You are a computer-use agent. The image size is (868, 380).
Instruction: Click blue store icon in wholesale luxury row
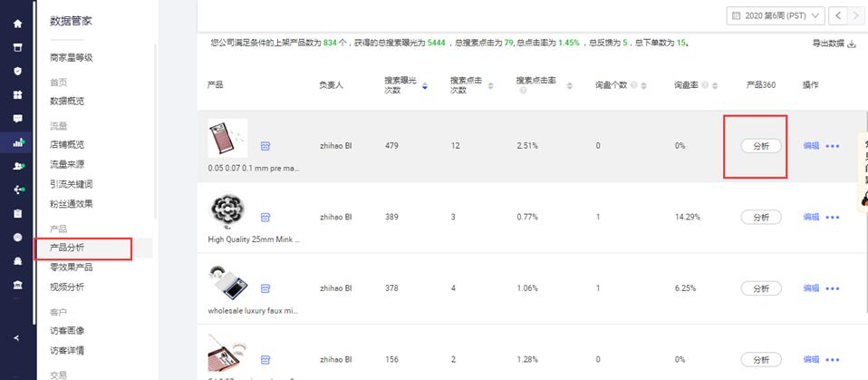pyautogui.click(x=265, y=288)
